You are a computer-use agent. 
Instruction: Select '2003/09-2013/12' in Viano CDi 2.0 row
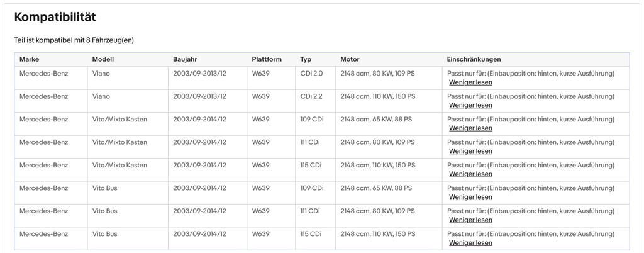[x=199, y=74]
